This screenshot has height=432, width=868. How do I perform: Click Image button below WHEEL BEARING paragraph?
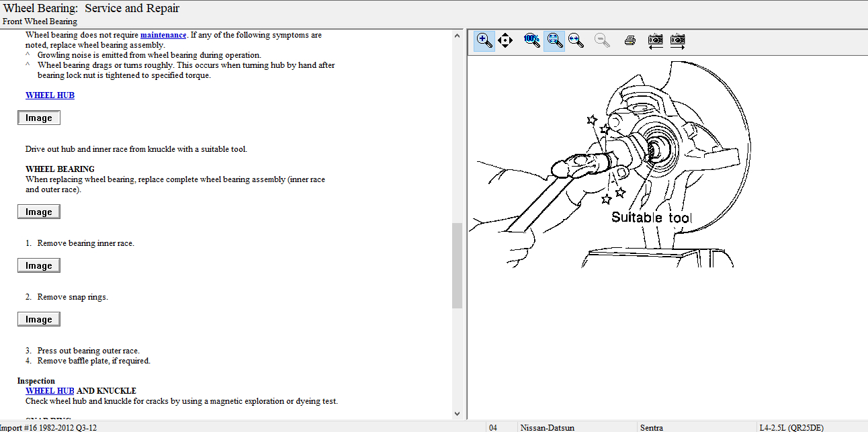39,212
